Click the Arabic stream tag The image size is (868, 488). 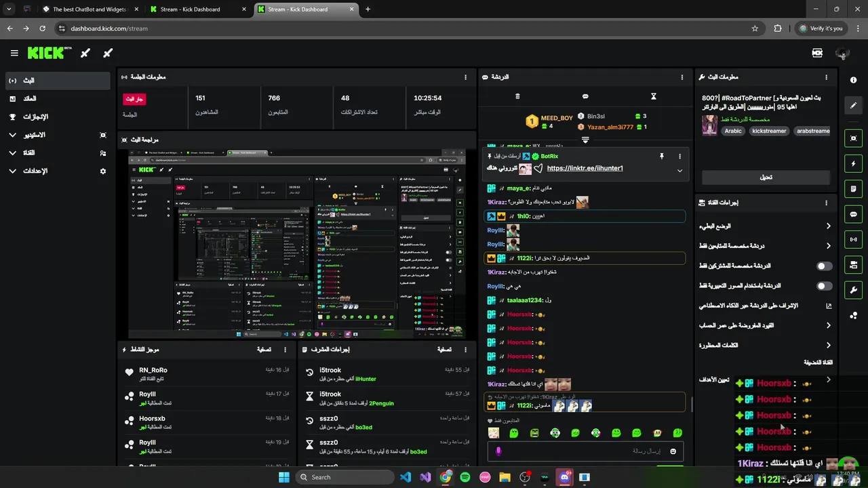(x=733, y=131)
